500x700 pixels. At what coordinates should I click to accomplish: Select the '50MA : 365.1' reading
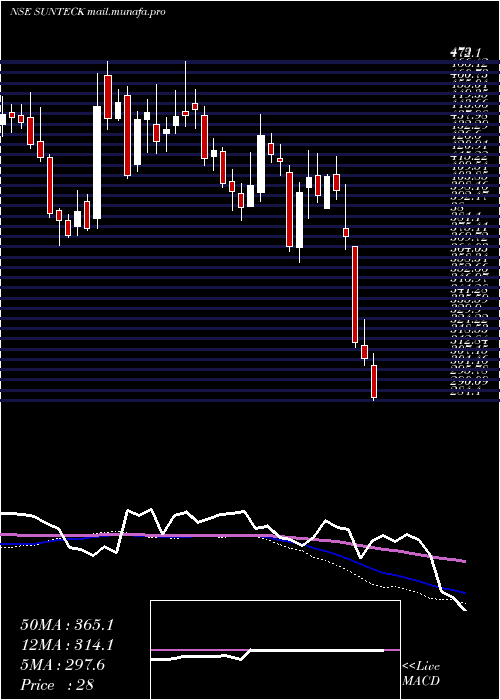(66, 625)
